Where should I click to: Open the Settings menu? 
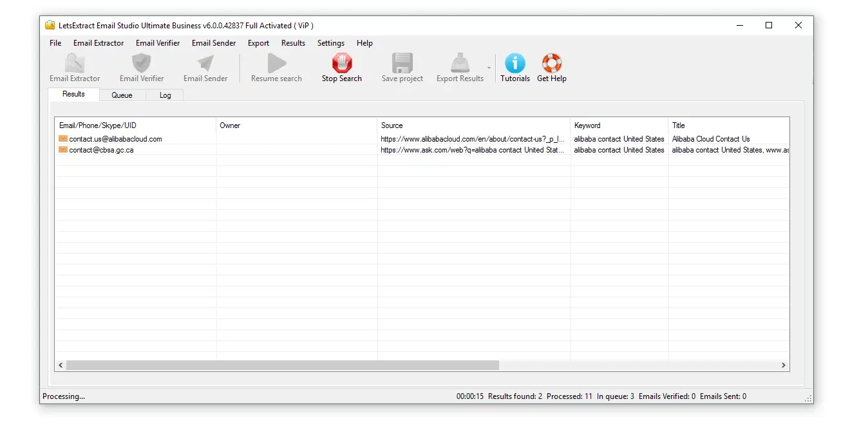point(330,43)
